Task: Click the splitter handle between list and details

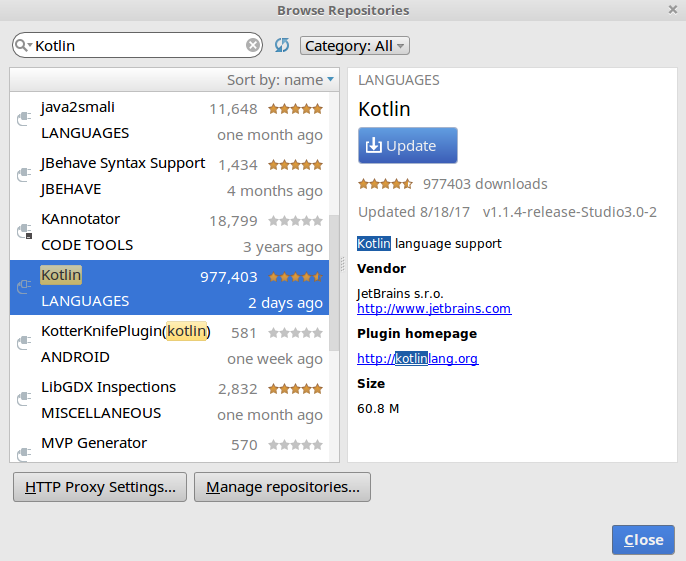Action: [x=343, y=264]
